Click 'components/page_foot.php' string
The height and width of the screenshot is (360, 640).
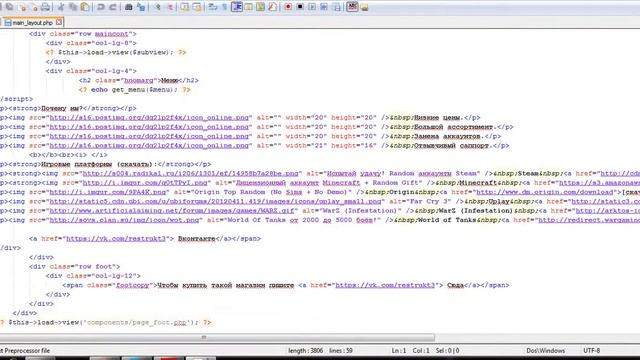pos(137,323)
